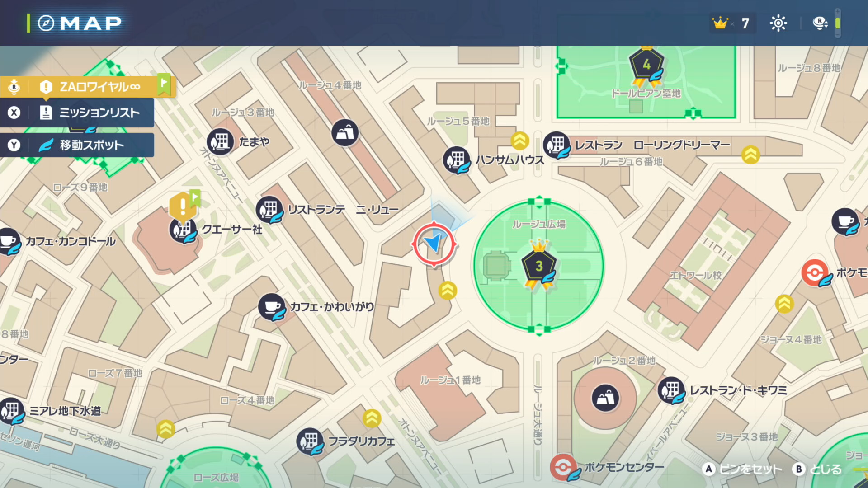The image size is (868, 488).
Task: Click the クエーサー社 mission exclamation marker
Action: point(183,207)
